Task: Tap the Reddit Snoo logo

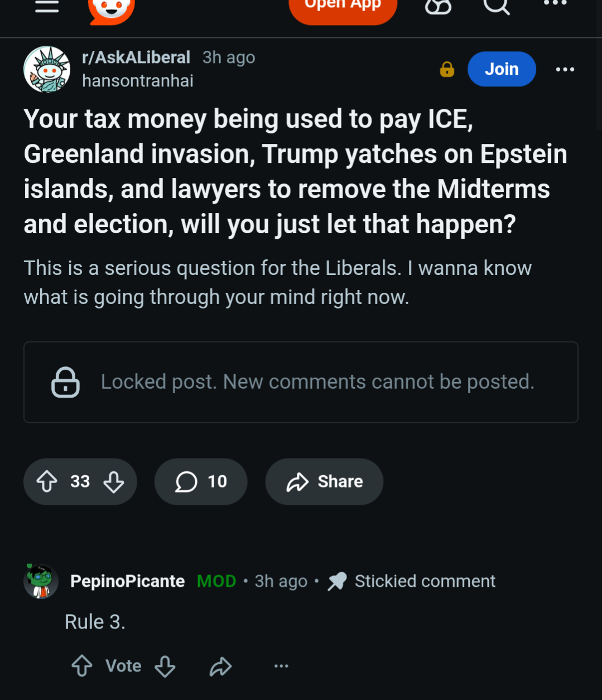Action: [112, 9]
